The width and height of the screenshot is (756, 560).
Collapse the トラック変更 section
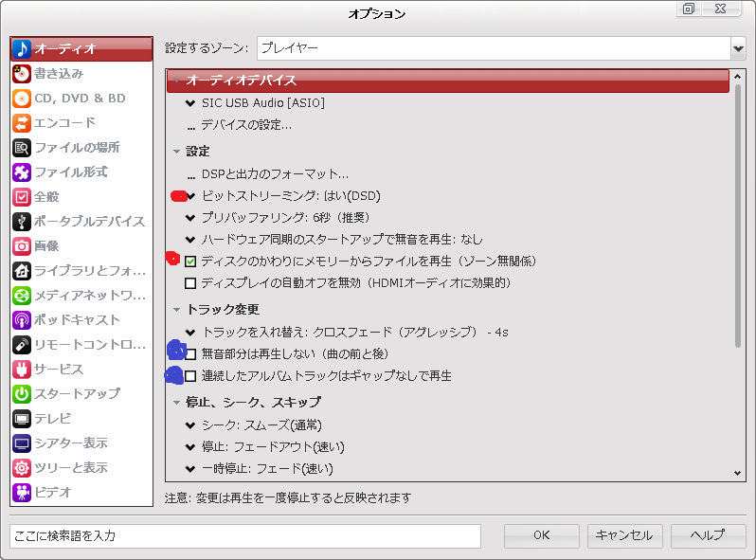click(x=175, y=309)
